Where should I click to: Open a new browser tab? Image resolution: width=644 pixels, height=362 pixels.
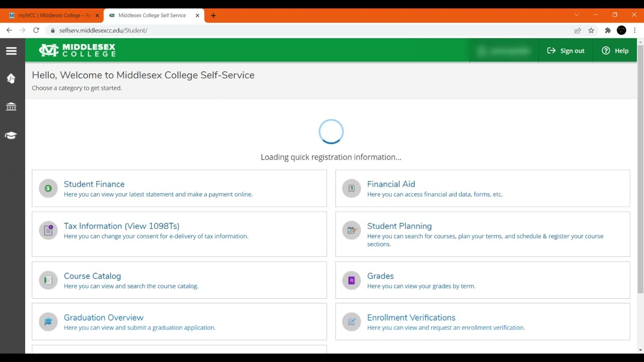[x=213, y=16]
